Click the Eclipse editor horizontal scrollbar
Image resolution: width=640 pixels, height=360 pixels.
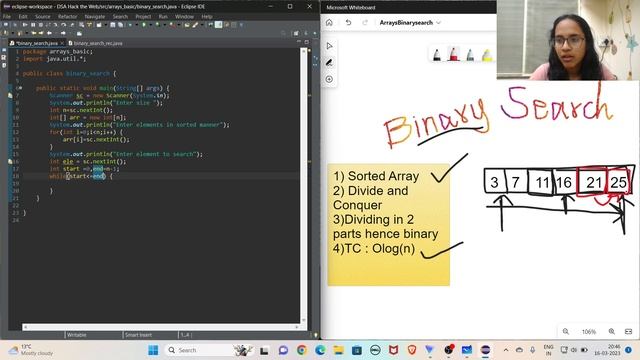(161, 327)
